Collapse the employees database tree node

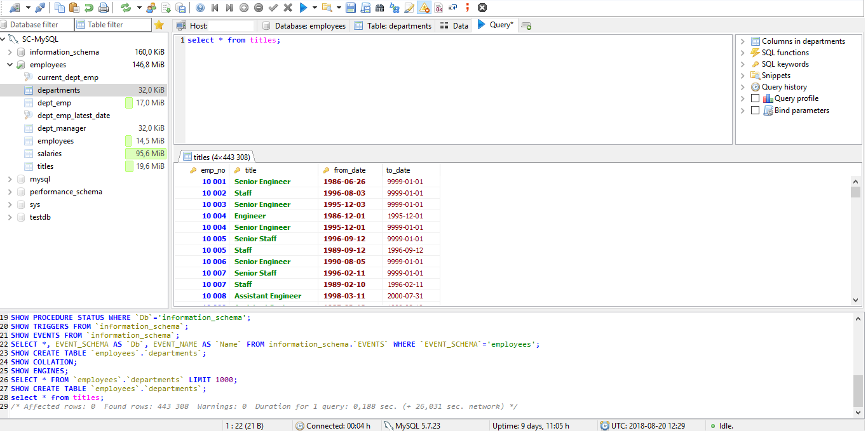[10, 65]
